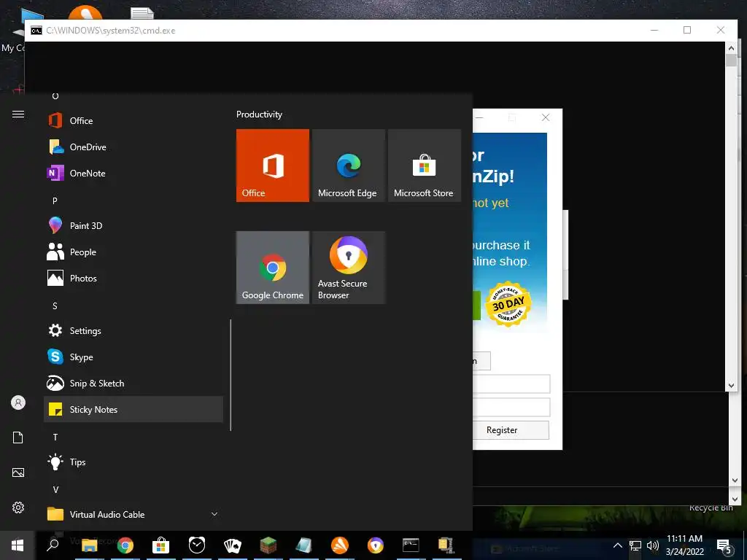Switch to the zip archiver on the taskbar
747x560 pixels.
tap(446, 545)
